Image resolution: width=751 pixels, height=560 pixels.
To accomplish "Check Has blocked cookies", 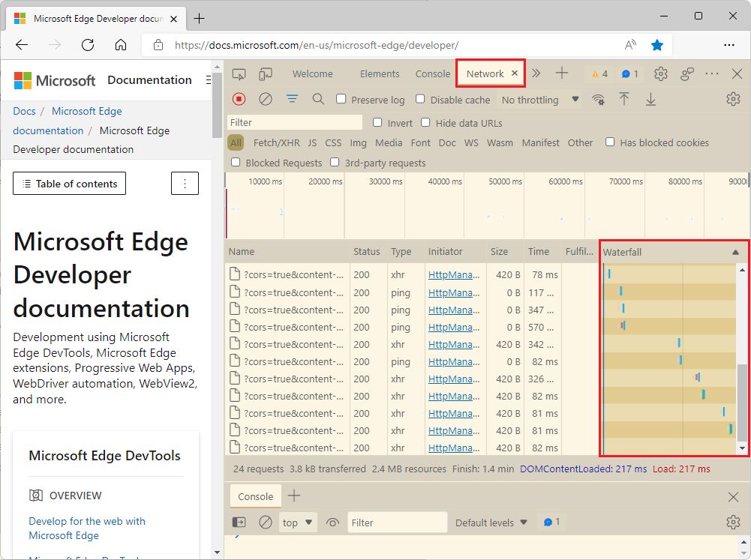I will tap(610, 142).
